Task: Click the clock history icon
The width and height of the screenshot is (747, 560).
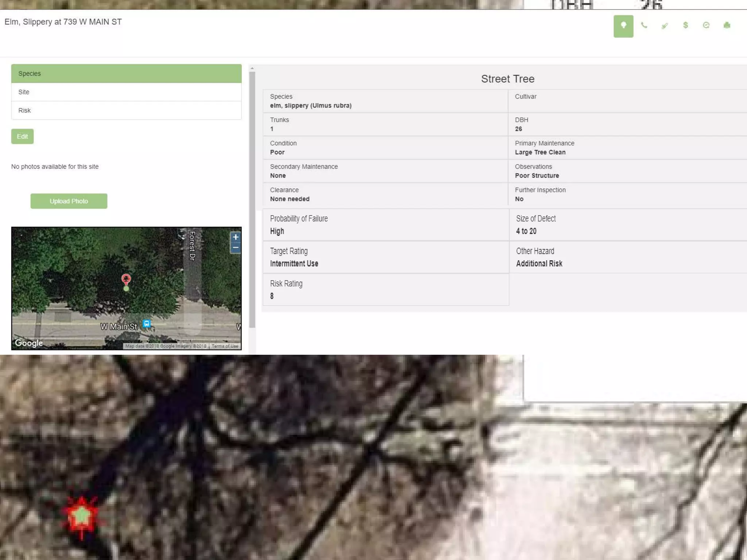Action: 706,25
